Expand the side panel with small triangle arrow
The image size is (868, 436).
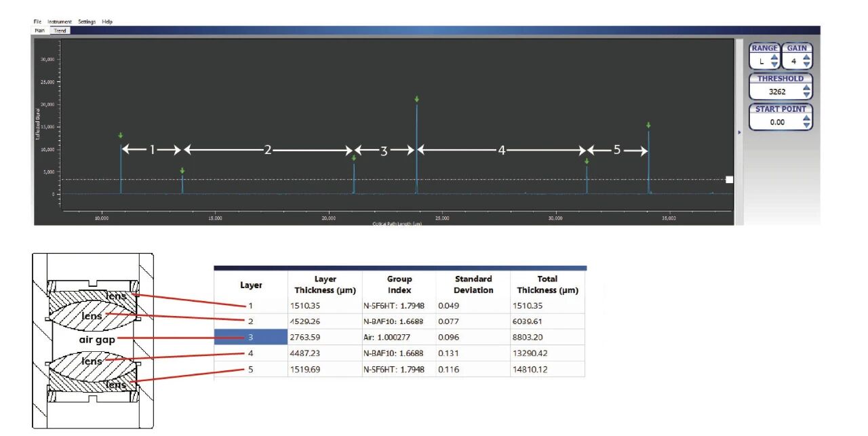739,132
